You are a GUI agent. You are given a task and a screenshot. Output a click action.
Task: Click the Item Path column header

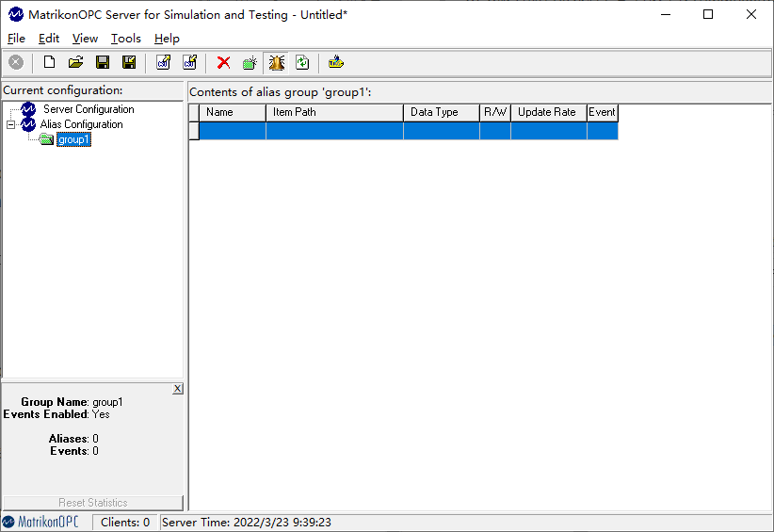tap(334, 112)
